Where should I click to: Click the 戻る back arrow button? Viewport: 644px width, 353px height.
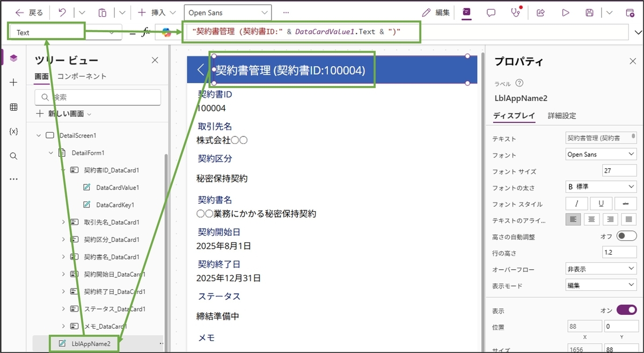[x=30, y=12]
